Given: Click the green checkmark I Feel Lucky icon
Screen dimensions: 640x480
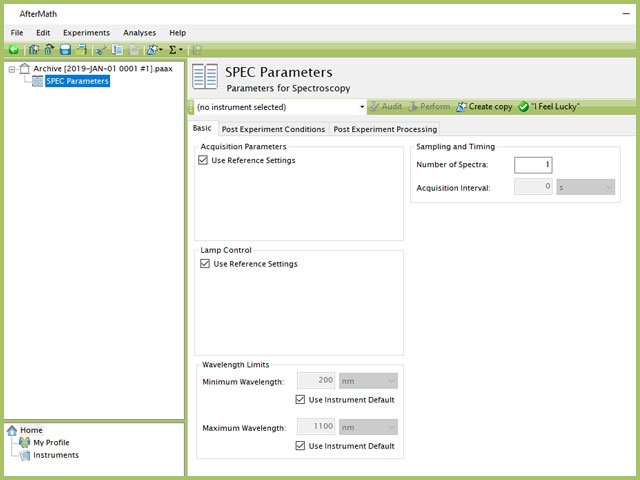Looking at the screenshot, I should [x=523, y=107].
